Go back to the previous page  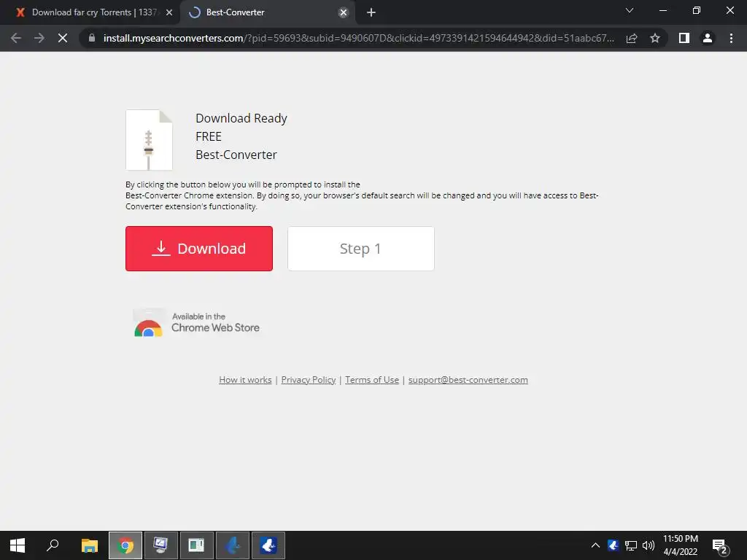[x=16, y=38]
